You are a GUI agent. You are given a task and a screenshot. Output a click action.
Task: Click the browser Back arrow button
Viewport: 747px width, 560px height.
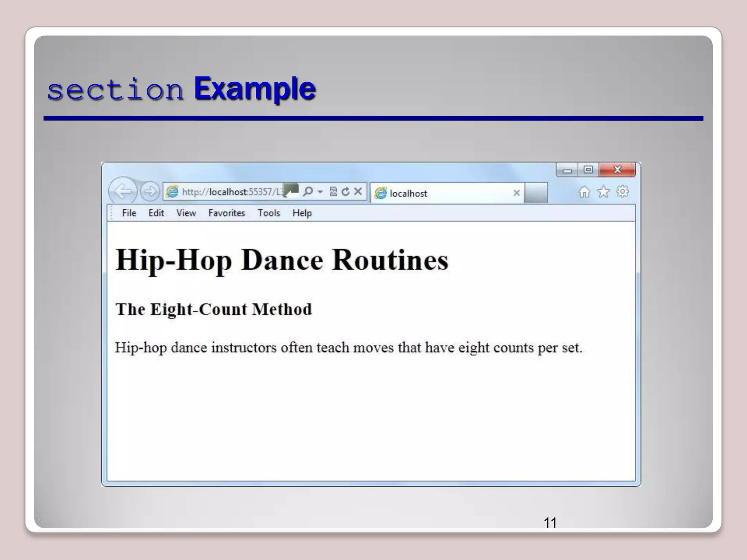(123, 191)
